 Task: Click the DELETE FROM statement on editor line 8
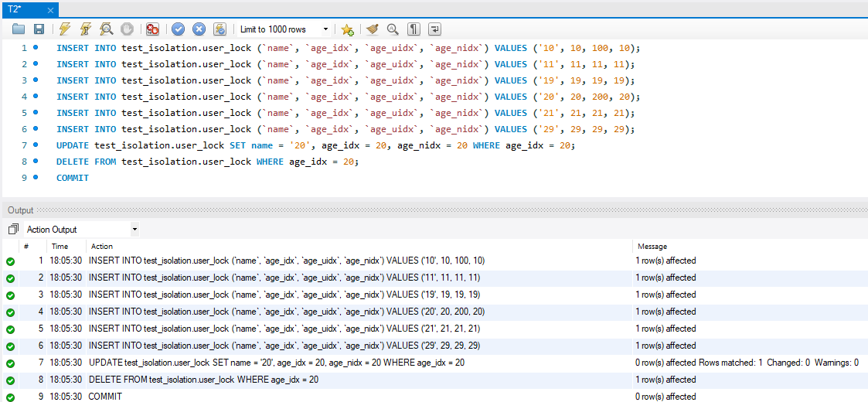point(208,162)
